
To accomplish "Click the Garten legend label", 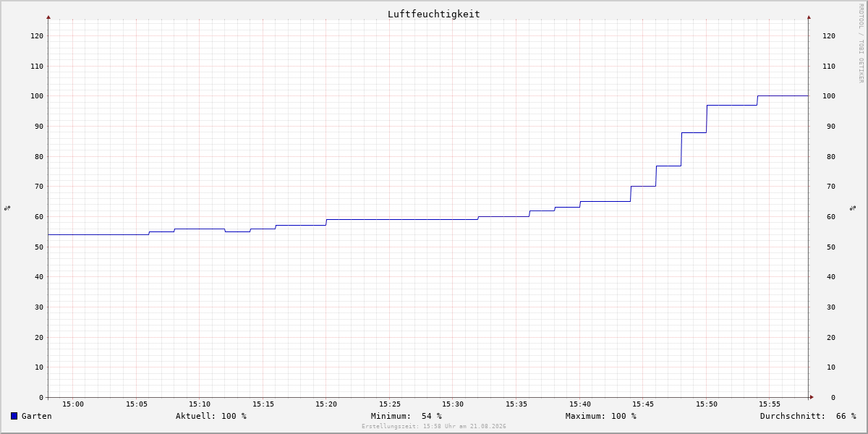I will click(x=37, y=416).
